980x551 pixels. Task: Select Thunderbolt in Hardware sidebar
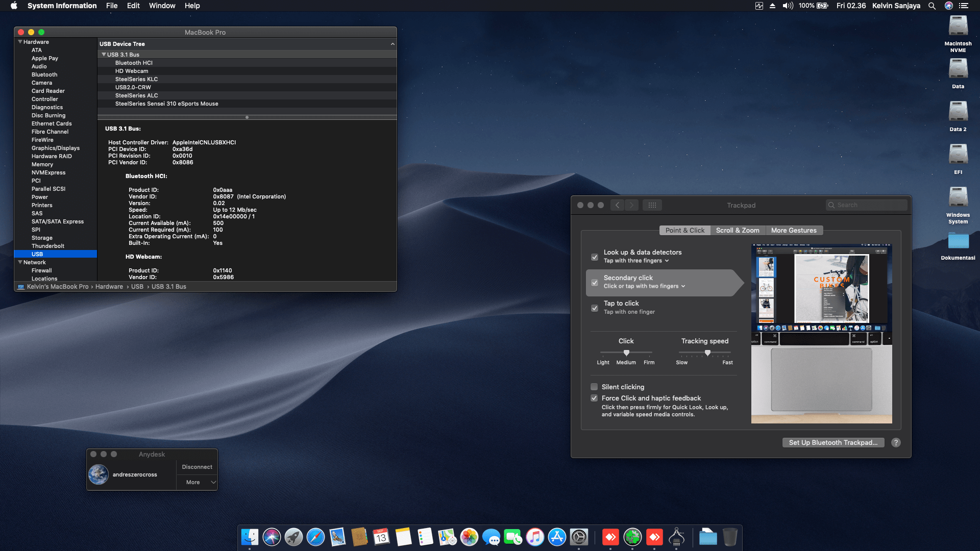[48, 246]
